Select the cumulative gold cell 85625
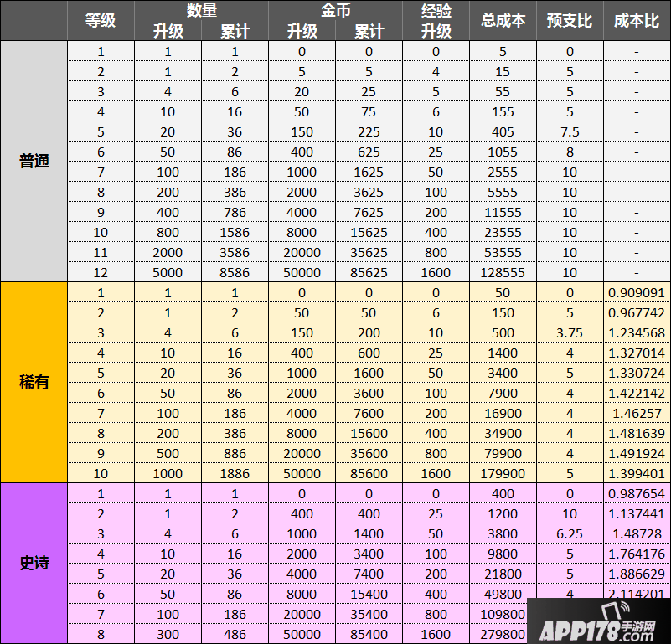671x644 pixels. click(369, 272)
